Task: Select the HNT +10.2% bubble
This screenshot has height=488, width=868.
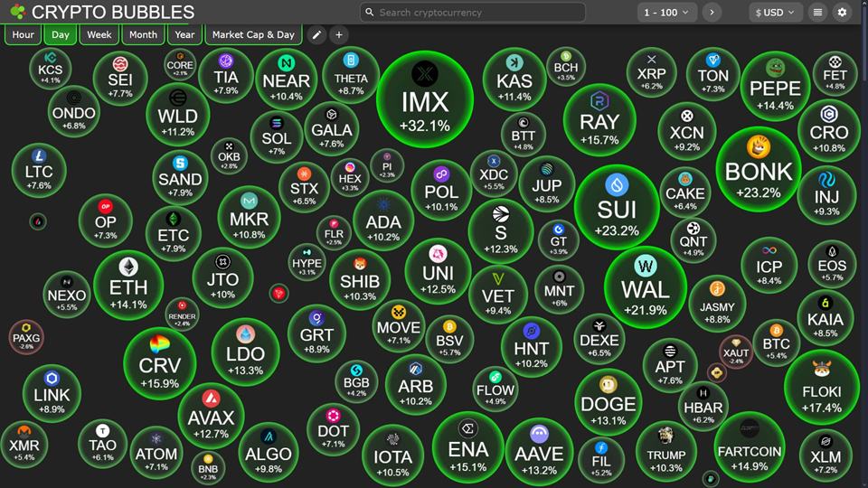Action: (532, 346)
